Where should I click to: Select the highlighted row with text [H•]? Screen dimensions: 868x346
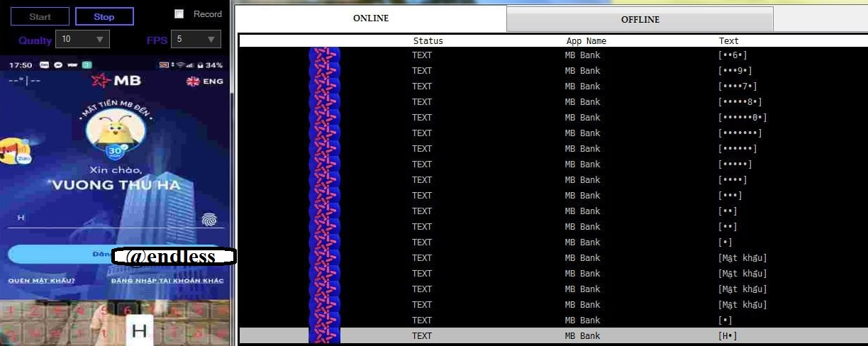click(x=553, y=335)
